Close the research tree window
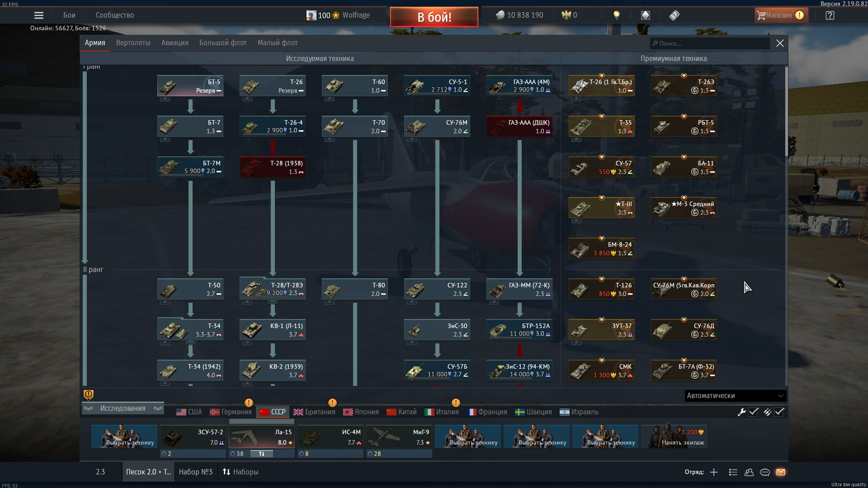Screen dimensions: 868x488 pyautogui.click(x=780, y=43)
